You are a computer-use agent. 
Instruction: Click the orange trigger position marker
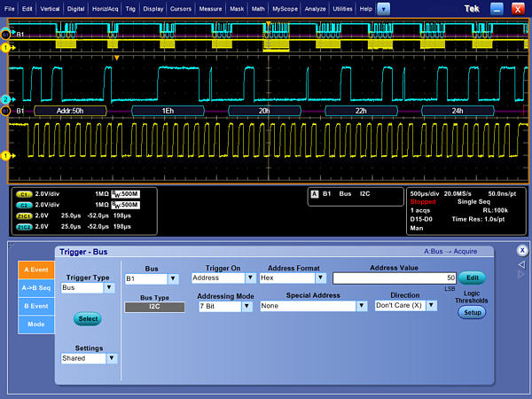(x=115, y=58)
